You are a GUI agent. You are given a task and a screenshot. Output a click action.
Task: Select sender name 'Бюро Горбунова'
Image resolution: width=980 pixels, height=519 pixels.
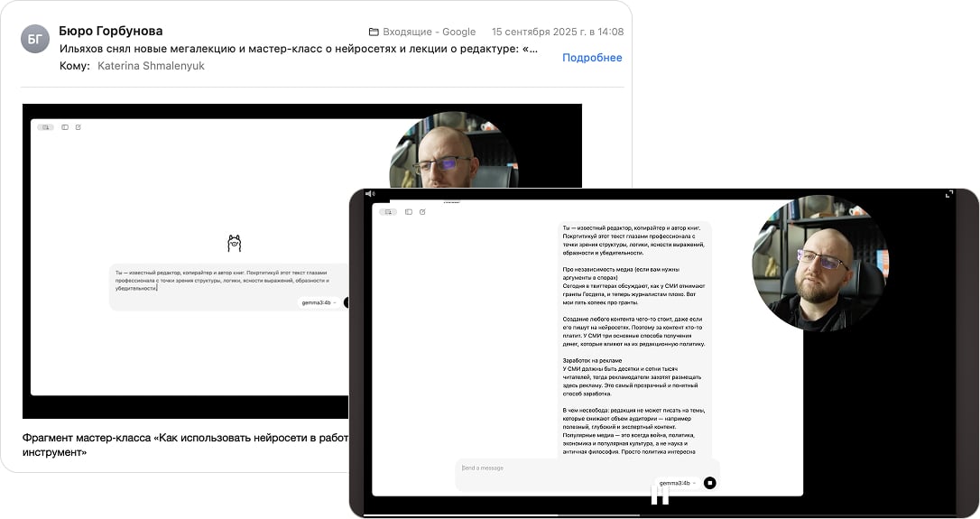pos(111,31)
